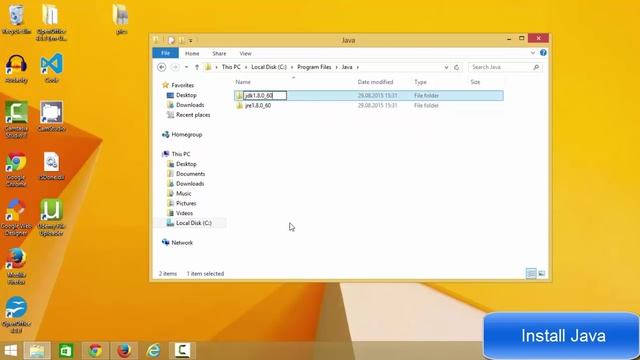Viewport: 640px width, 360px height.
Task: Open Pictures under This PC
Action: tap(186, 203)
